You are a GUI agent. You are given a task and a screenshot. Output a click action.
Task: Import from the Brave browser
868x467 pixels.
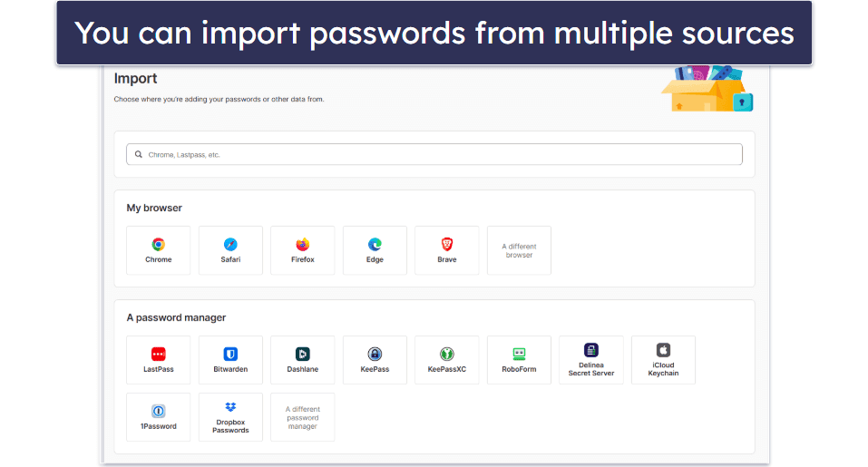pos(446,250)
